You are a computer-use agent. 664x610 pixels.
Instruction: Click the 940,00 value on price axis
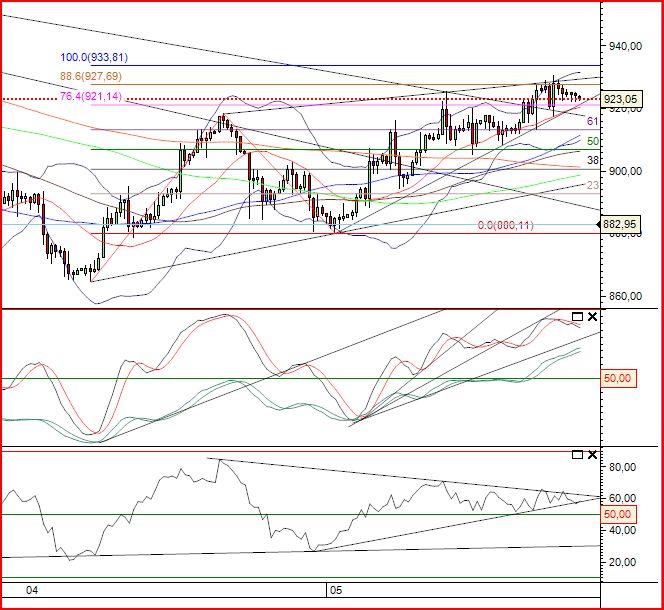624,46
